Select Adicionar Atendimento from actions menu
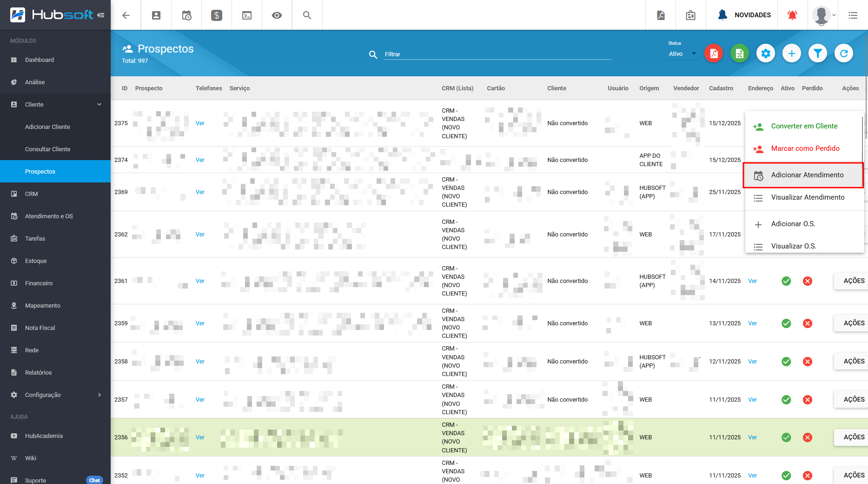The width and height of the screenshot is (868, 484). pyautogui.click(x=807, y=175)
